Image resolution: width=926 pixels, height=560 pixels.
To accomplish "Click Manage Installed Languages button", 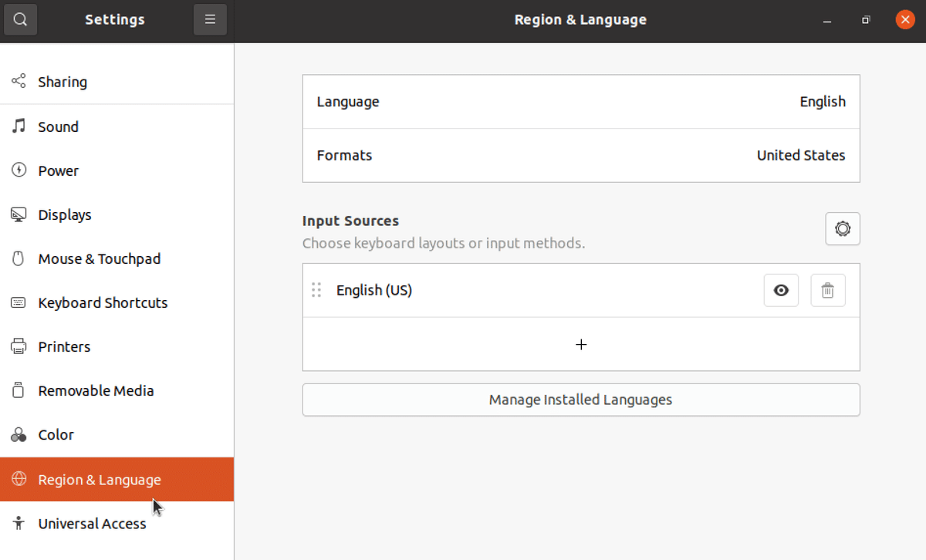I will (x=581, y=400).
